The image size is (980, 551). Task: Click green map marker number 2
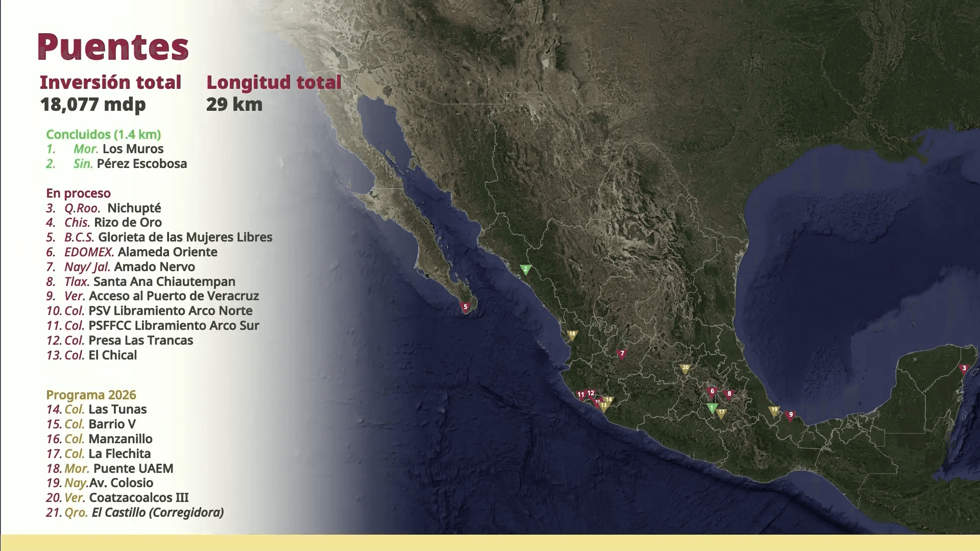click(525, 269)
